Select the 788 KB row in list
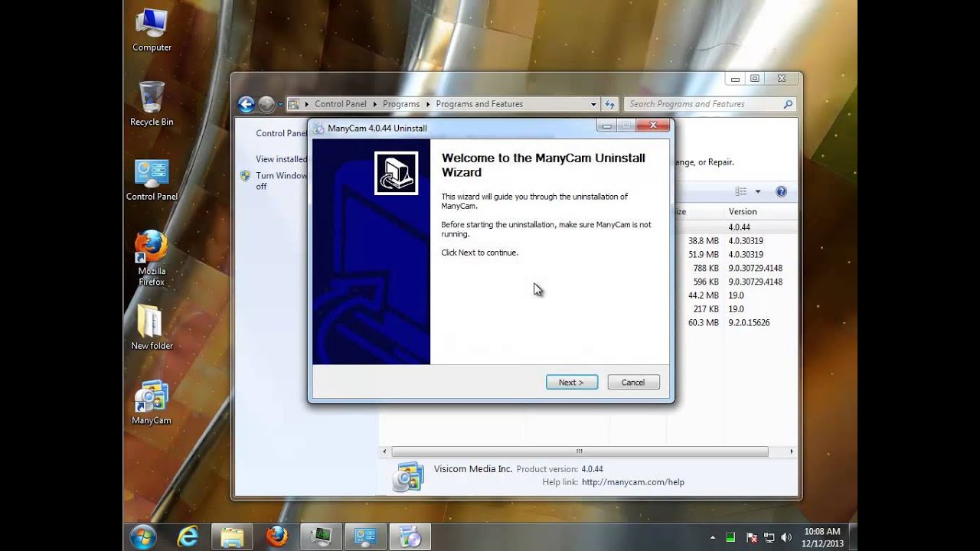The height and width of the screenshot is (551, 980). tap(736, 268)
